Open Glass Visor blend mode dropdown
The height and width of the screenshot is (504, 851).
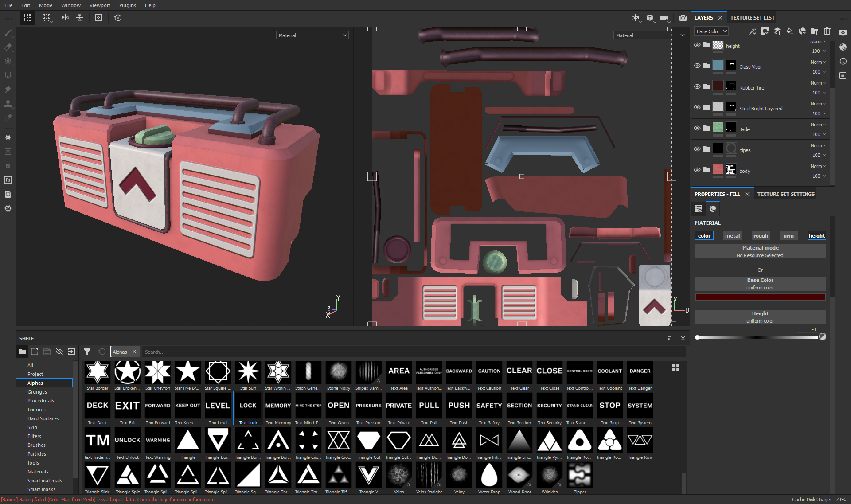(818, 62)
